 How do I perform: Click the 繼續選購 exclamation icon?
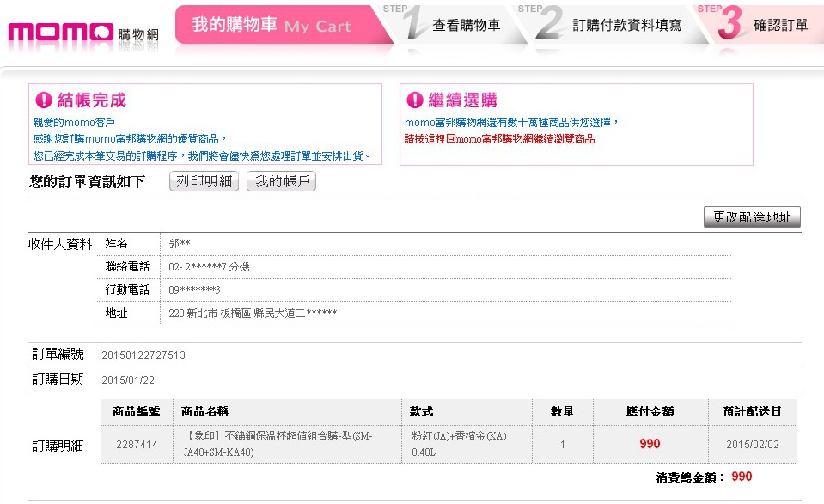click(x=414, y=100)
